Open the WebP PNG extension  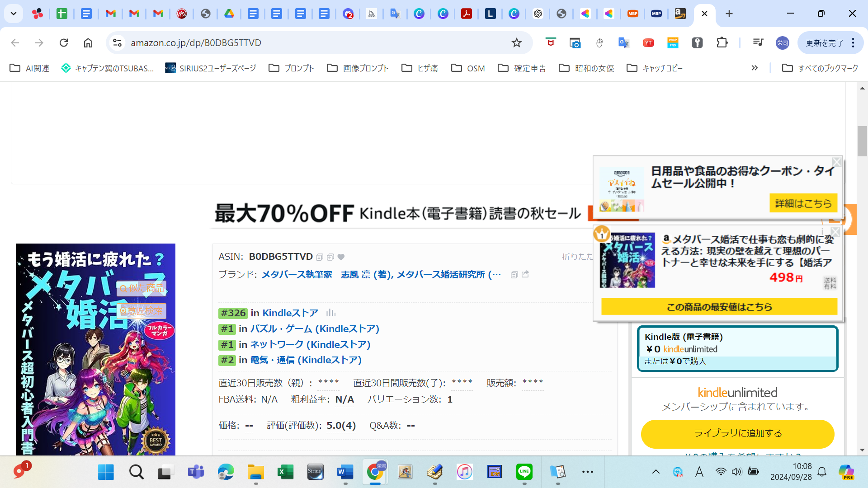673,42
